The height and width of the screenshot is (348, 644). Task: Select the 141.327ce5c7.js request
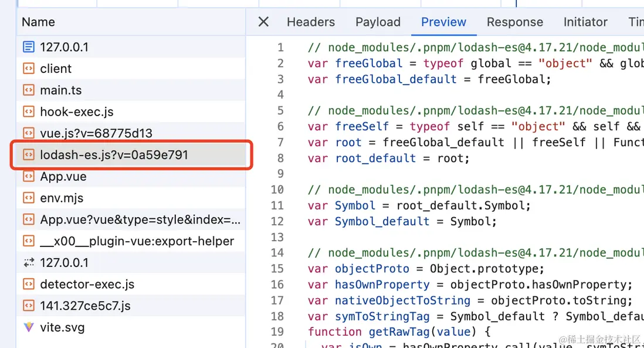click(x=85, y=306)
